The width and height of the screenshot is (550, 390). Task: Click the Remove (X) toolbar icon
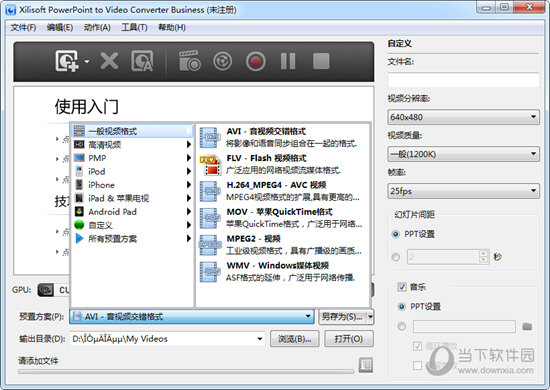(x=109, y=61)
